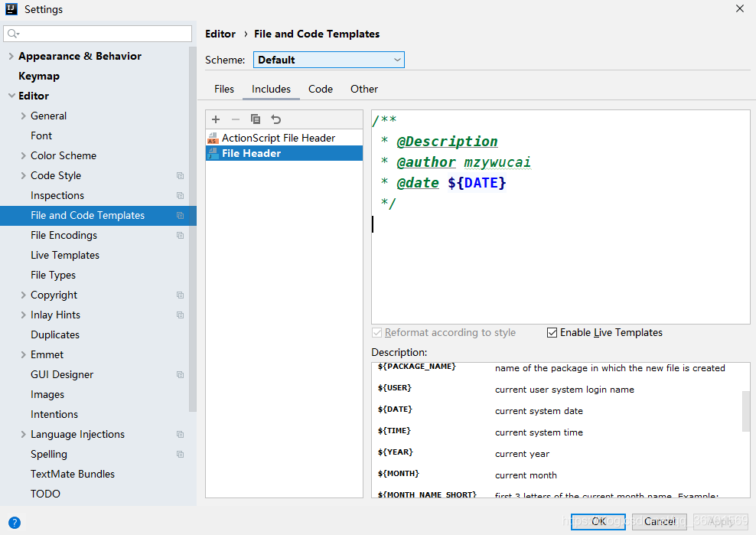The height and width of the screenshot is (535, 756).
Task: Confirm settings with OK button
Action: pos(598,521)
